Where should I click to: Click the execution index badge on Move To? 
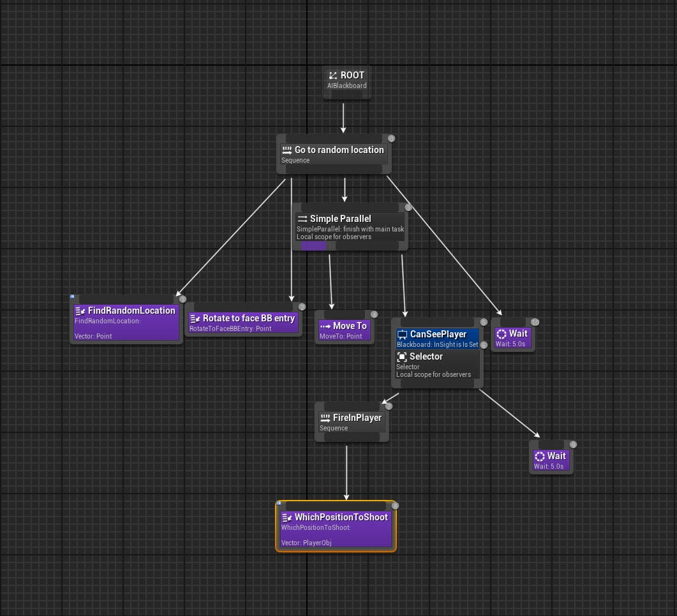(x=374, y=314)
